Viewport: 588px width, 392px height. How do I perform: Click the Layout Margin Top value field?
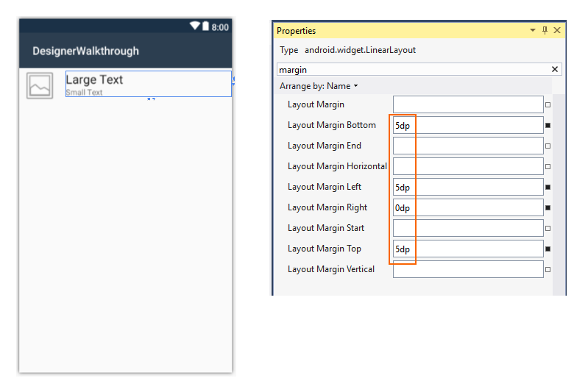point(468,249)
